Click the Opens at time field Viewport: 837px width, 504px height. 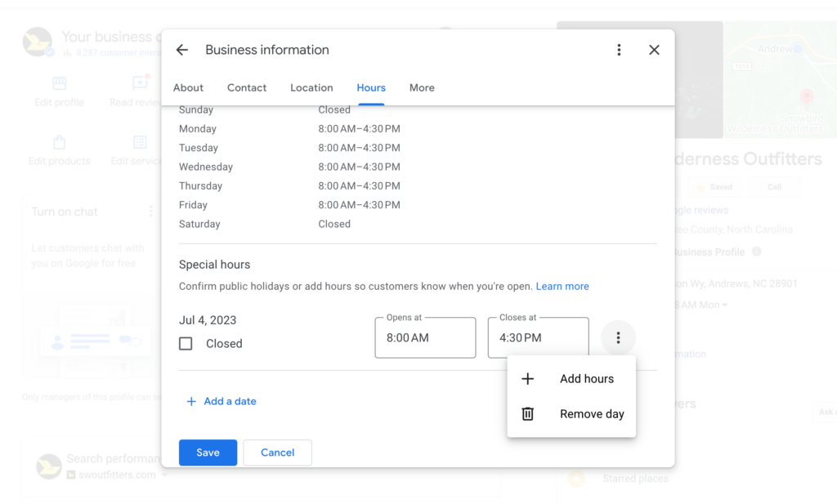[425, 337]
